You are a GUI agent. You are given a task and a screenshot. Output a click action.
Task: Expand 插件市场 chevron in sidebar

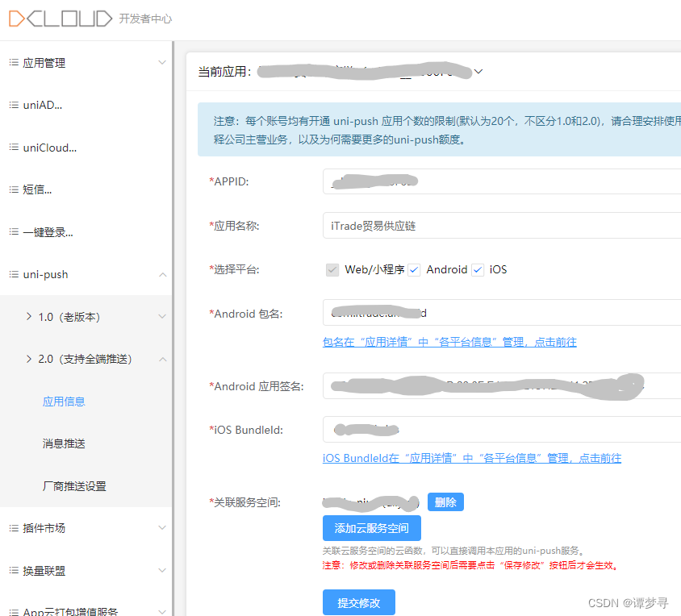tap(162, 528)
